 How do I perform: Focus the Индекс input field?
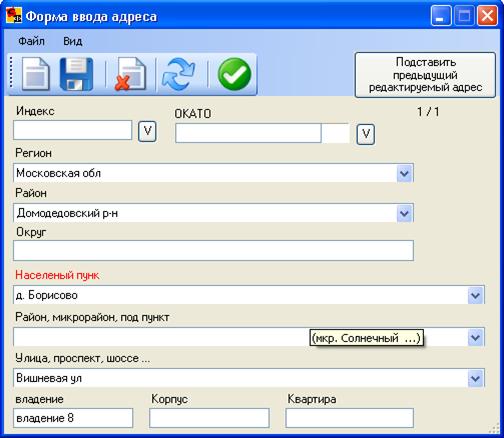(73, 130)
